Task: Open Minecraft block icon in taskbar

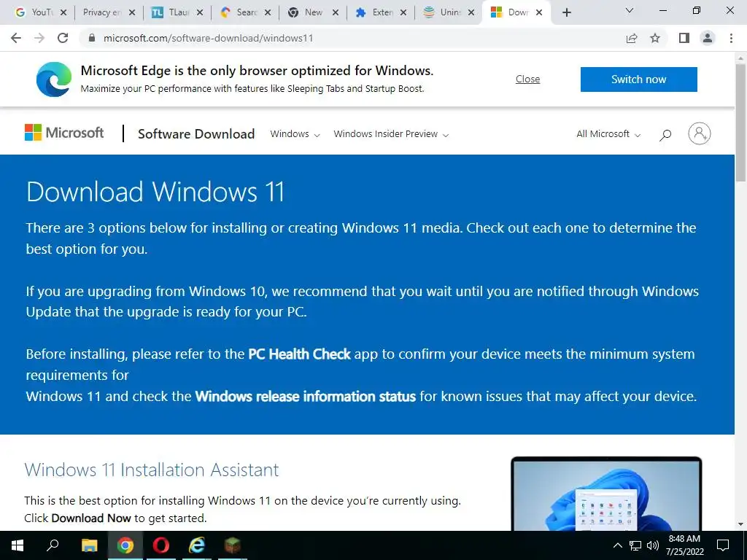Action: (233, 545)
